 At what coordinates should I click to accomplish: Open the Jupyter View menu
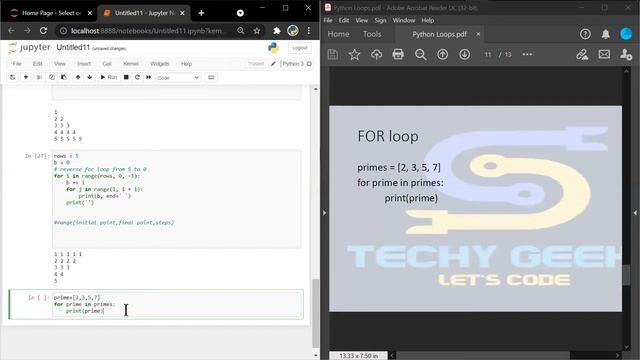point(60,64)
